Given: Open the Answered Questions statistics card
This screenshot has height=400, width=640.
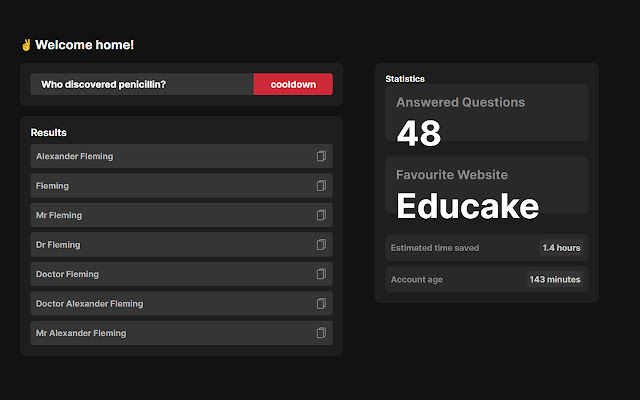Looking at the screenshot, I should pyautogui.click(x=487, y=120).
